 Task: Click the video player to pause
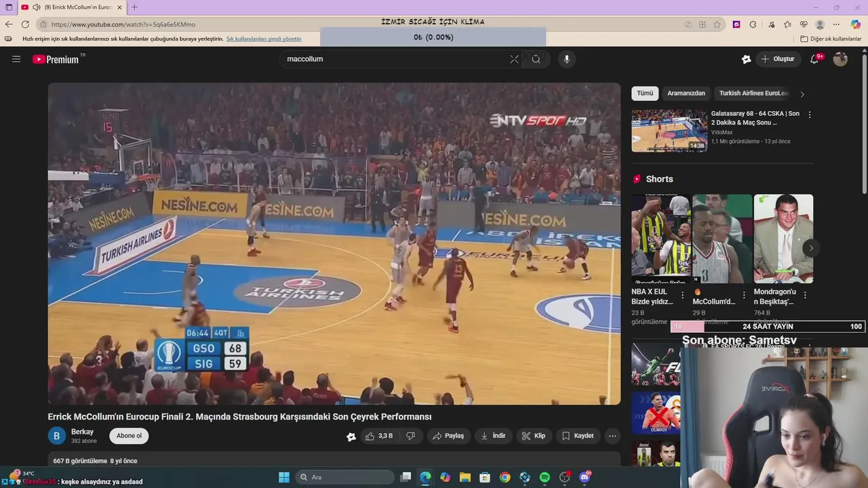(x=334, y=244)
